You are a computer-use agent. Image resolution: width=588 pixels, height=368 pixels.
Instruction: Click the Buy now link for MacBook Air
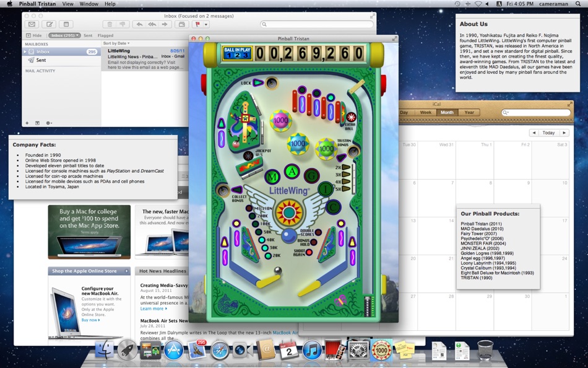coord(90,320)
